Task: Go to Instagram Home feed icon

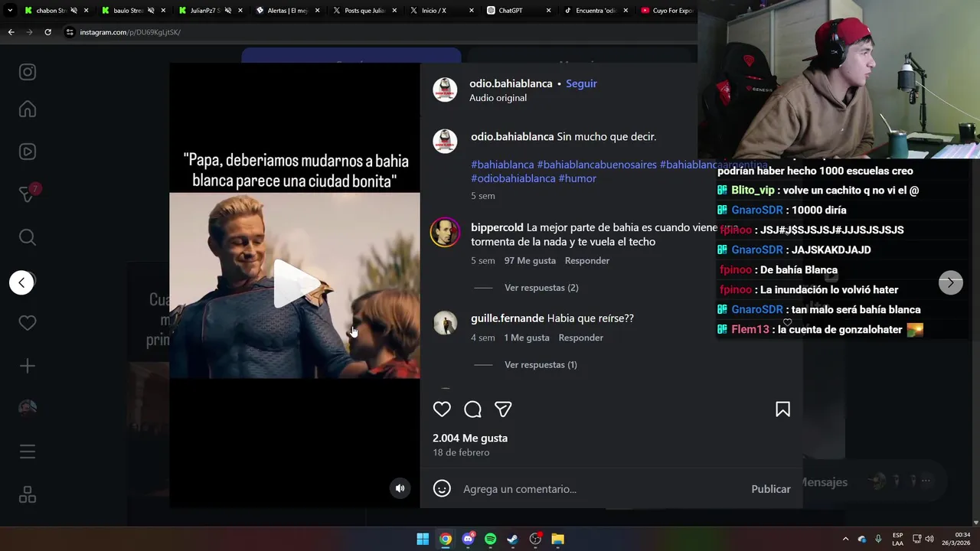Action: pyautogui.click(x=28, y=109)
